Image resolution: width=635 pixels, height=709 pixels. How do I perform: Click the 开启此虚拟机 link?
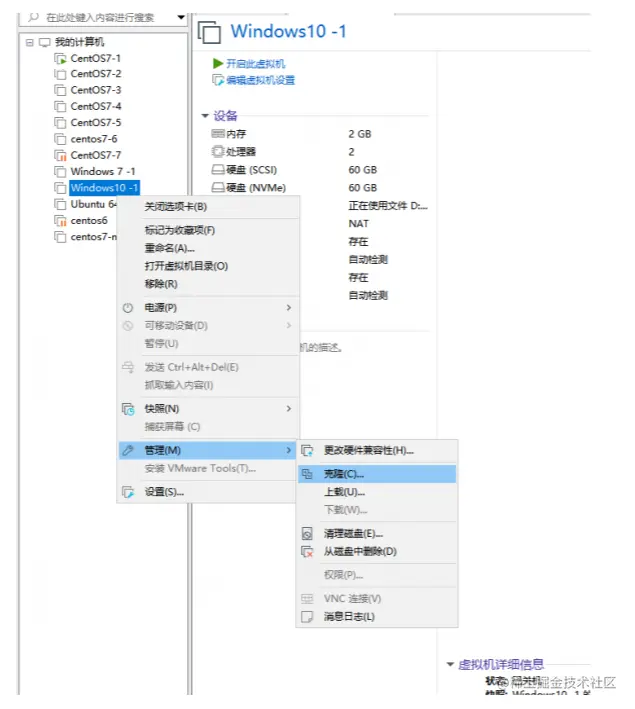pyautogui.click(x=256, y=64)
